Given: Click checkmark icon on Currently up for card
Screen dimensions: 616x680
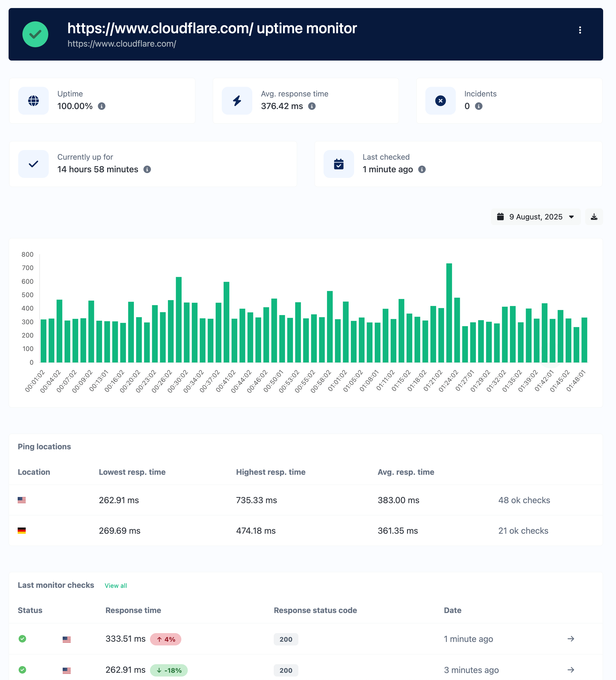Looking at the screenshot, I should pyautogui.click(x=33, y=164).
